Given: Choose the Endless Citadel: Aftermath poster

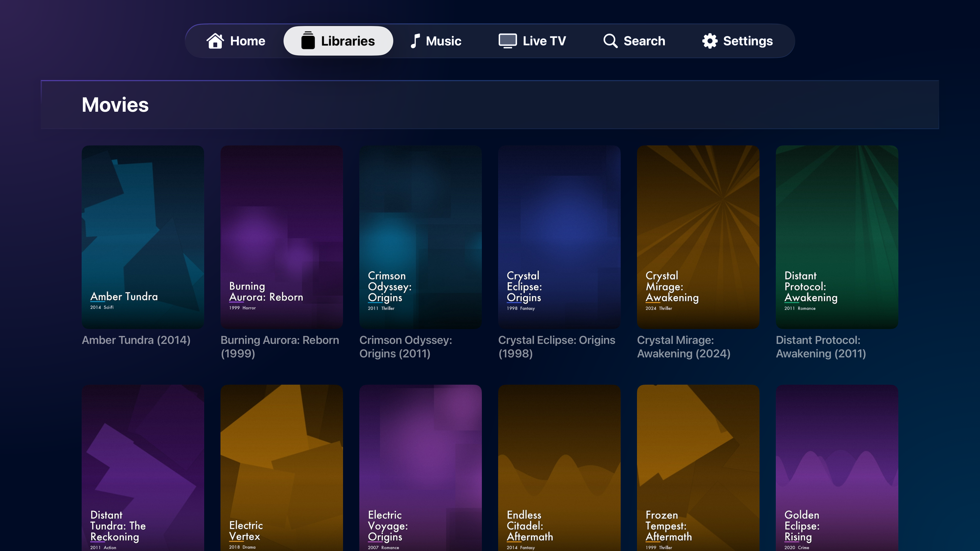Looking at the screenshot, I should (x=559, y=468).
